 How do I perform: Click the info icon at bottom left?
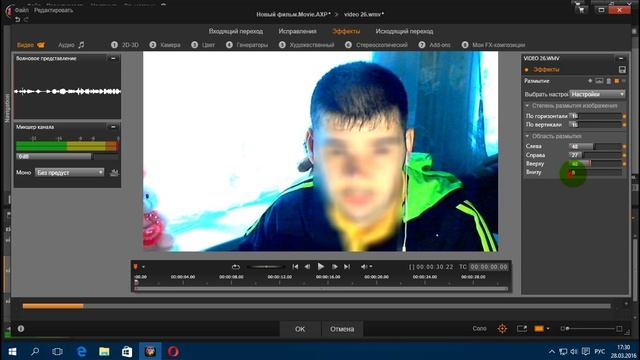(21, 329)
